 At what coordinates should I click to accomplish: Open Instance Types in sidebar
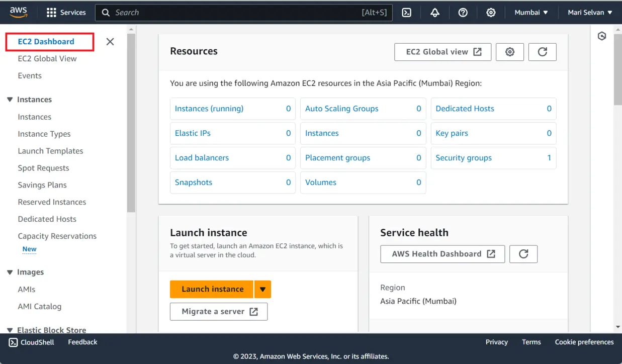(44, 134)
